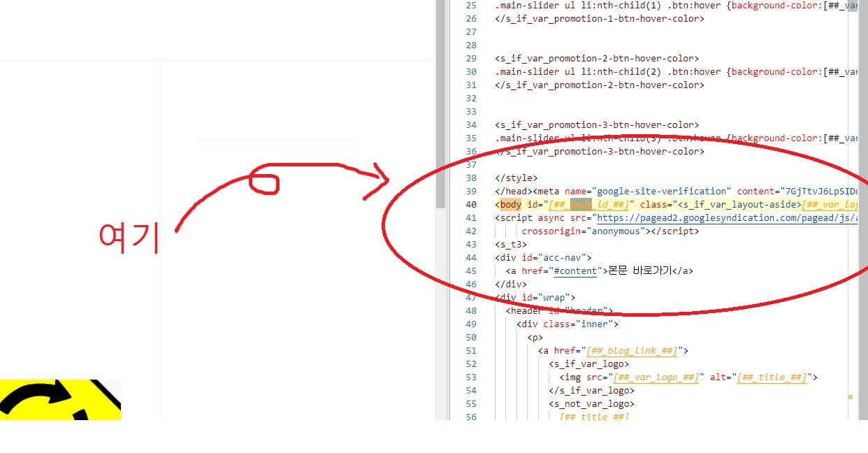This screenshot has width=868, height=453.
Task: Click gutter line number 53
Action: click(471, 377)
